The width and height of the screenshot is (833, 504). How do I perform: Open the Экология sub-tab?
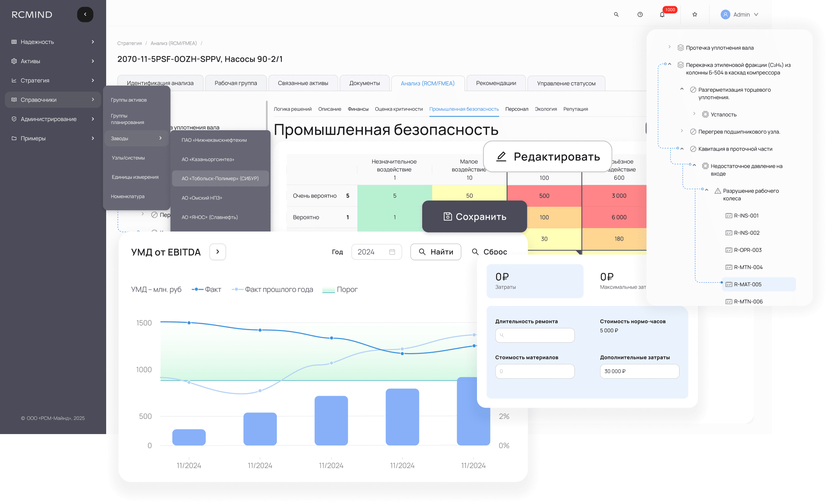(x=546, y=109)
